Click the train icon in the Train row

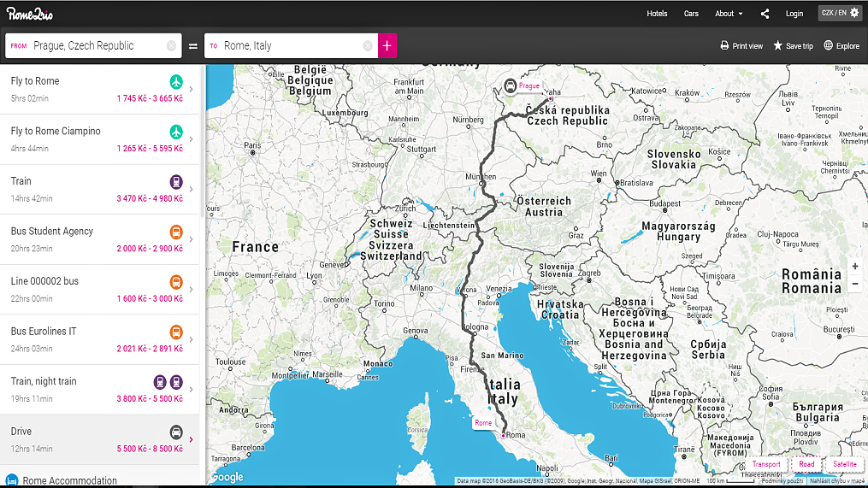pos(176,181)
